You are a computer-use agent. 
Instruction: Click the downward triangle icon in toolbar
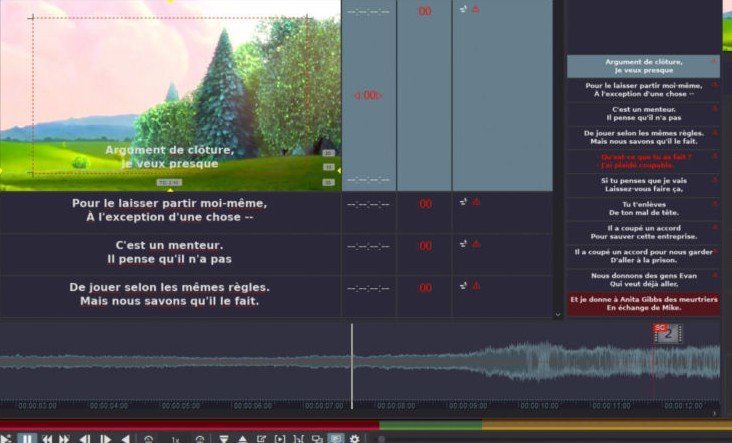pos(224,438)
